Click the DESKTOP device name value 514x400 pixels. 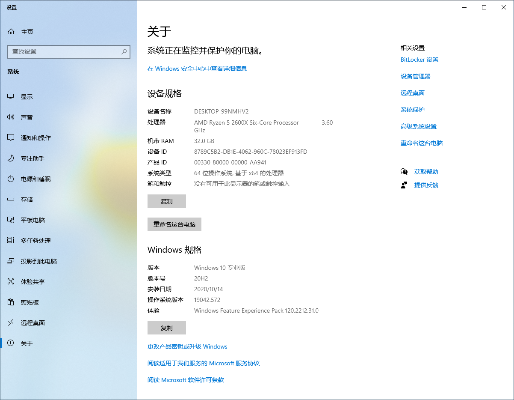coord(221,111)
